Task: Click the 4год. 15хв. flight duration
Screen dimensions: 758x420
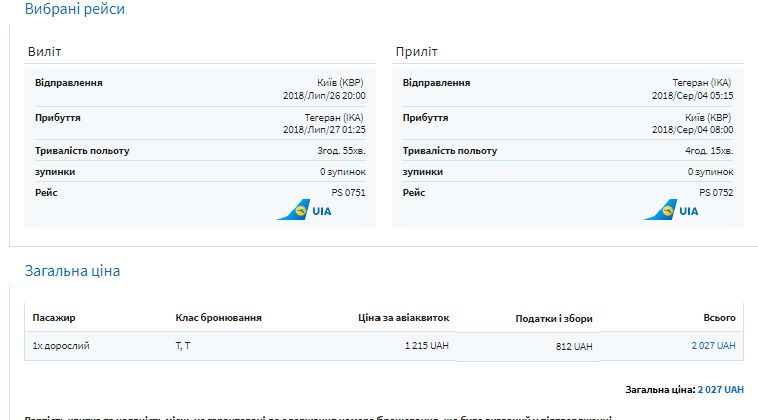Action: click(x=708, y=151)
